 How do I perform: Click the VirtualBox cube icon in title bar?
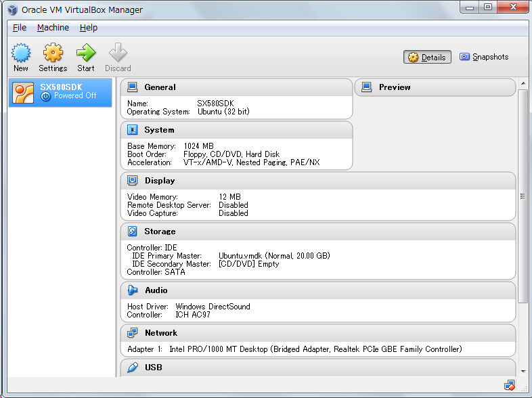point(13,10)
